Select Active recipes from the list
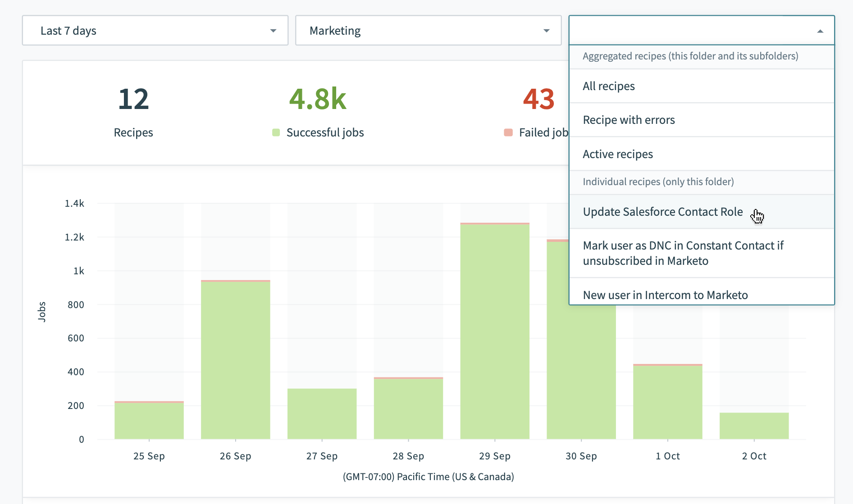This screenshot has height=504, width=853. 617,154
